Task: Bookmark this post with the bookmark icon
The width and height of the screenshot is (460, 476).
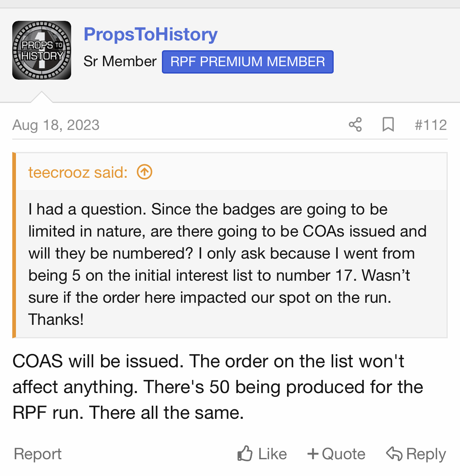Action: coord(388,125)
